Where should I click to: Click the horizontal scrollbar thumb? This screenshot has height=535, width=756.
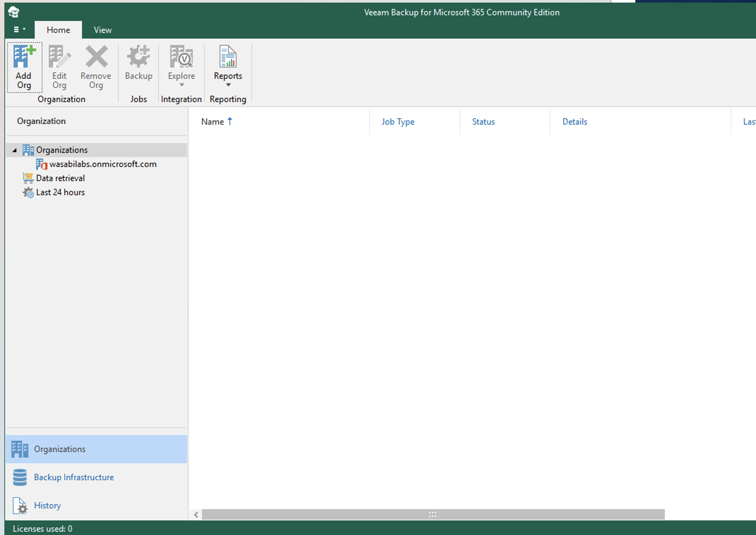[433, 515]
